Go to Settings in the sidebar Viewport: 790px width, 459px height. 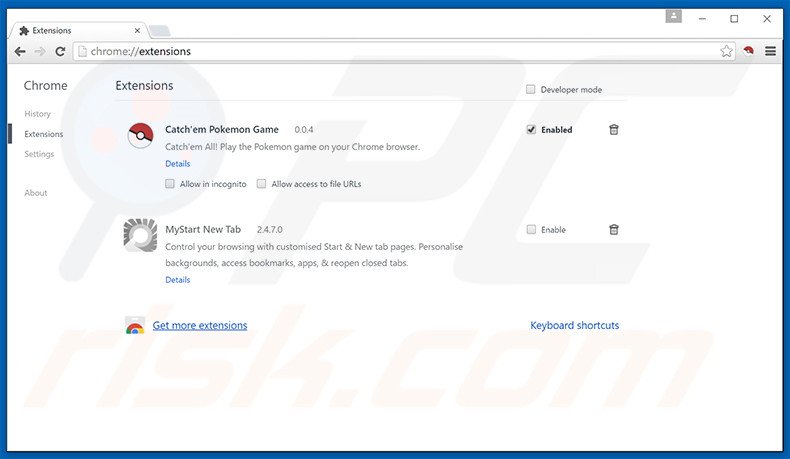point(39,154)
